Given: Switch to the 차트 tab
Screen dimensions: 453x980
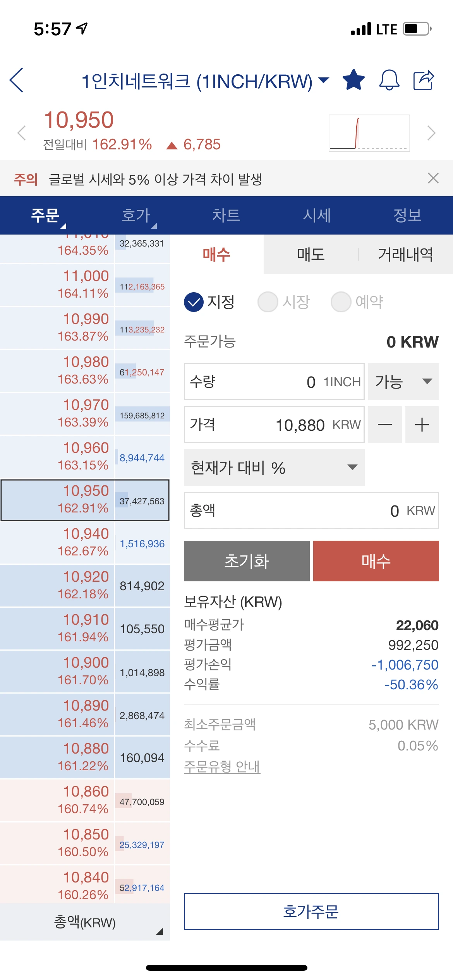Looking at the screenshot, I should coord(226,215).
